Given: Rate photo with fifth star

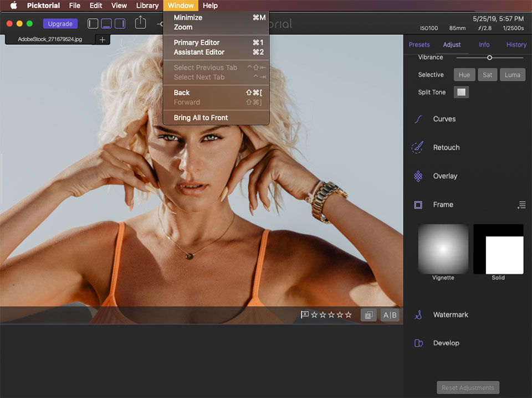Looking at the screenshot, I should (348, 315).
